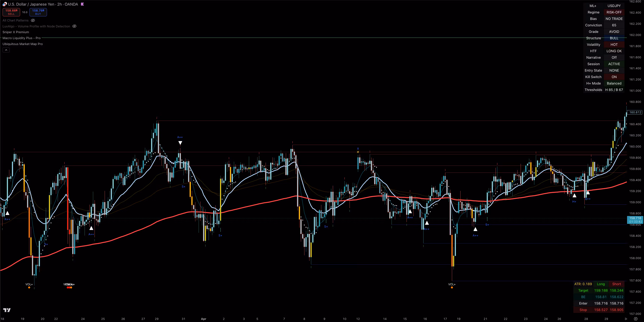Open chart settings gear at bottom right
Viewport: 644px width, 322px height.
[x=636, y=319]
